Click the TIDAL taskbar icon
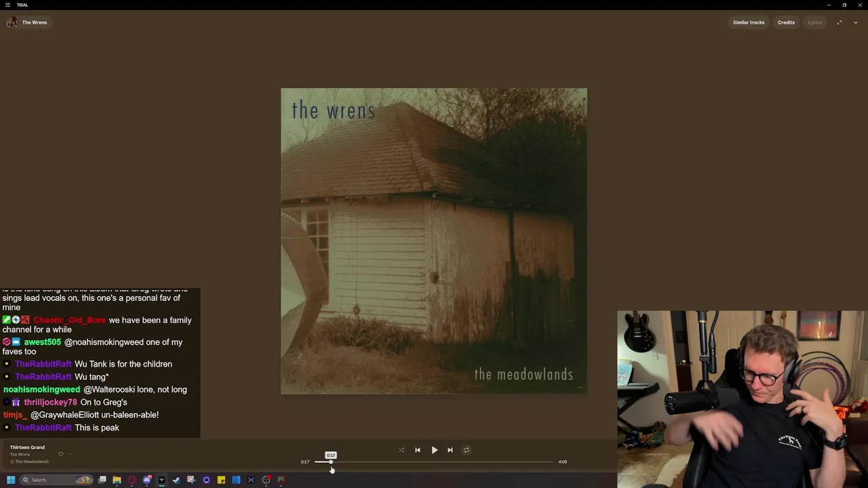This screenshot has width=868, height=488. [x=161, y=480]
